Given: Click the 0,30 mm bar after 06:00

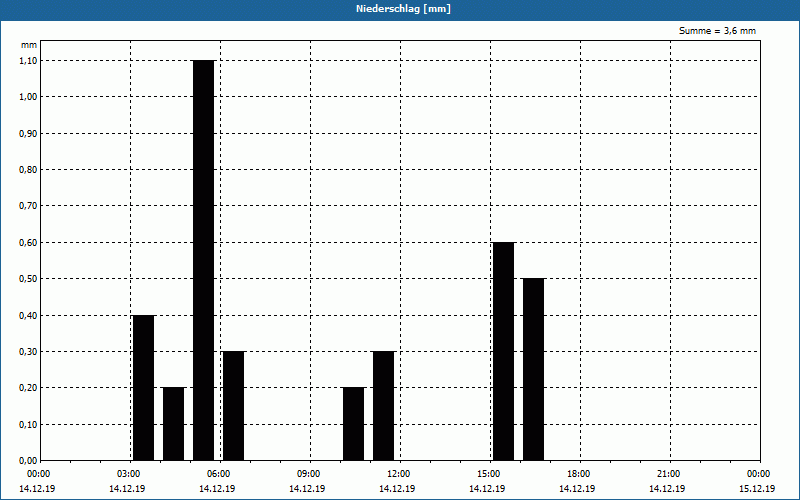Looking at the screenshot, I should (x=234, y=406).
